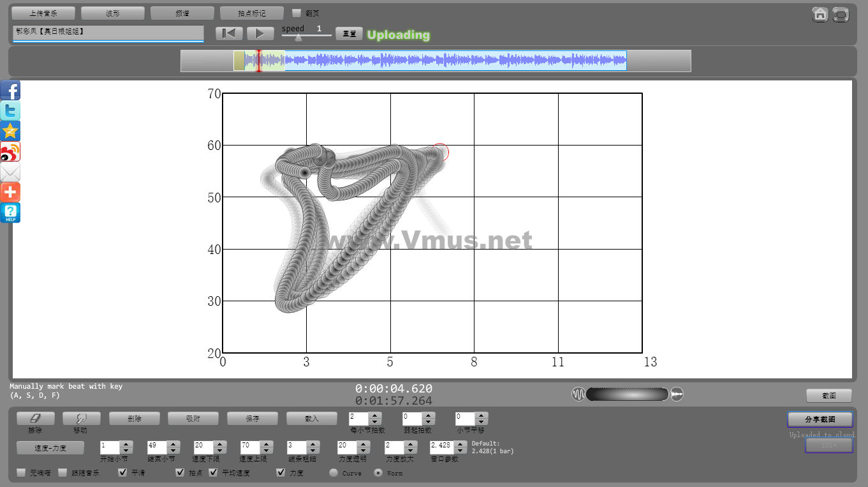Switch to the 频谱 spectrum view
868x487 pixels.
tap(182, 13)
